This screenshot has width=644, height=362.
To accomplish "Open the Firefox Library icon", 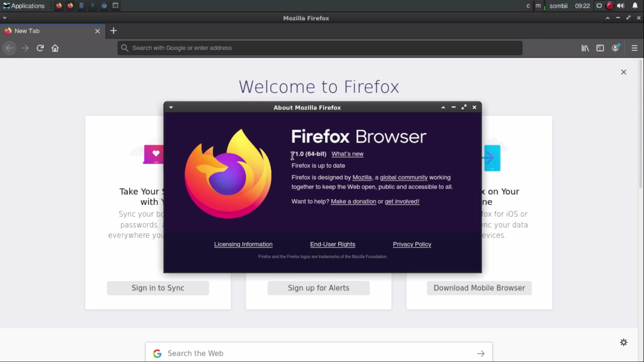I will (585, 48).
